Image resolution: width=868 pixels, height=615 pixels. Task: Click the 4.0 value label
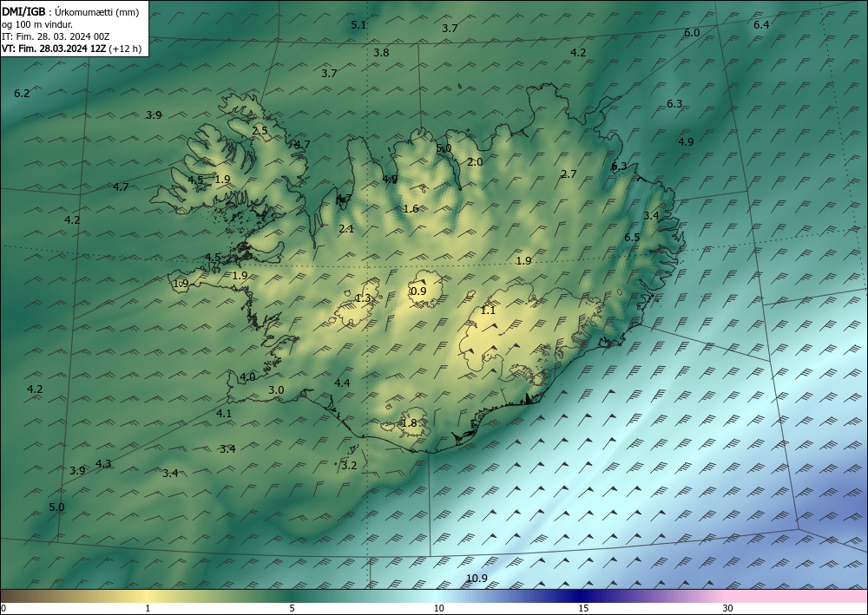point(247,377)
